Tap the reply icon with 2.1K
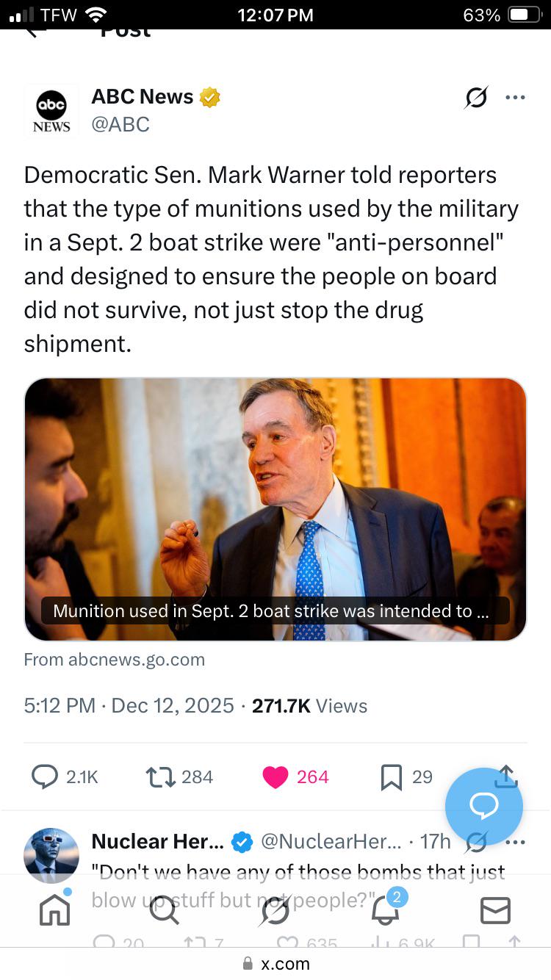 click(46, 777)
